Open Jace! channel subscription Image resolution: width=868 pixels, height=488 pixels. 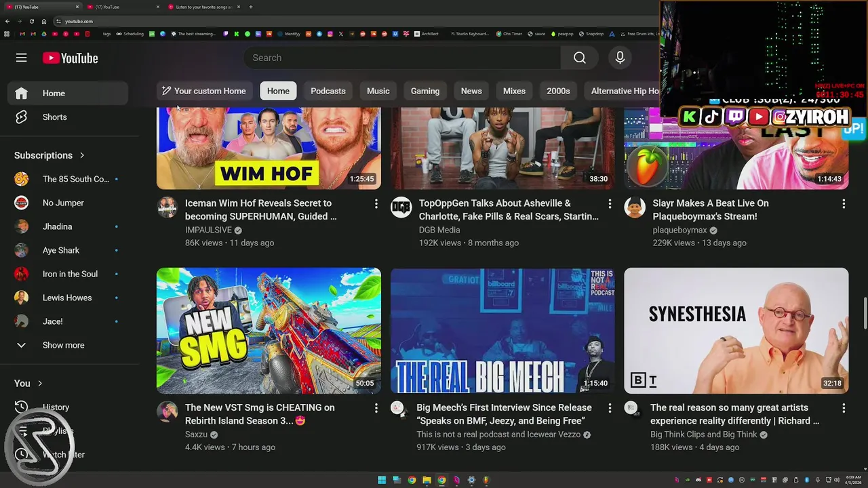tap(68, 321)
